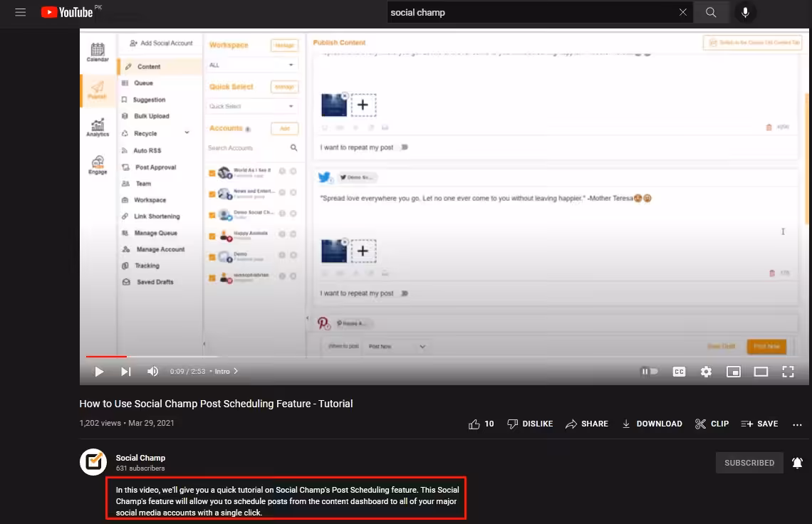Save the video to a playlist

759,424
